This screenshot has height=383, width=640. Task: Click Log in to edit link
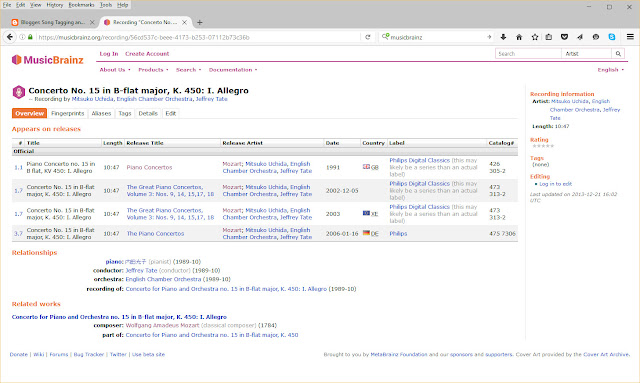556,184
